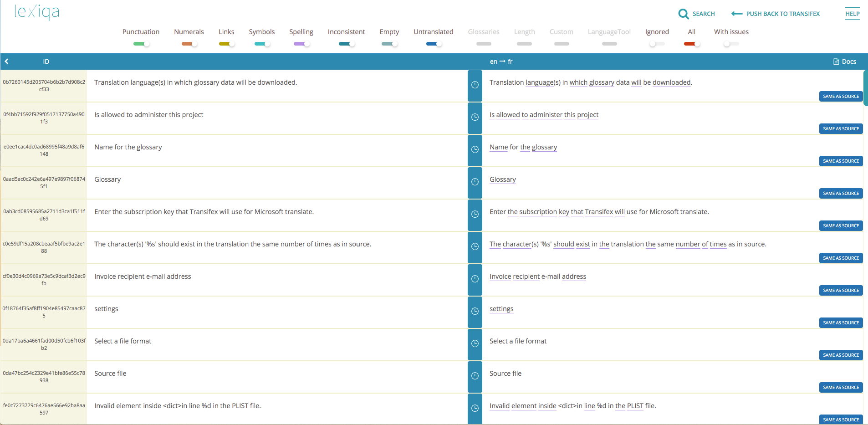
Task: Click target text 'settings'
Action: tap(501, 309)
